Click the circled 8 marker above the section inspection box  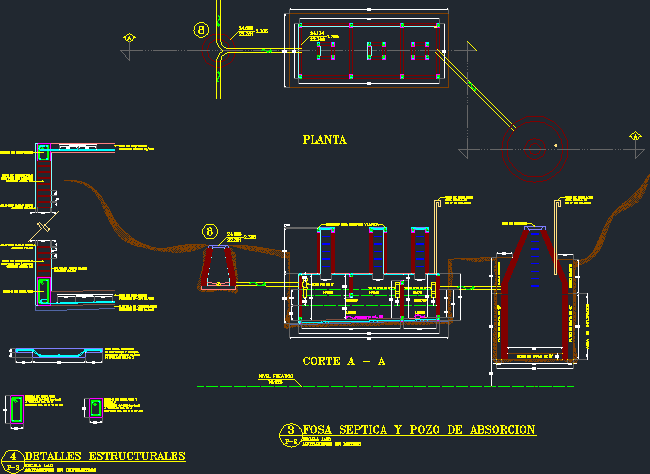210,231
